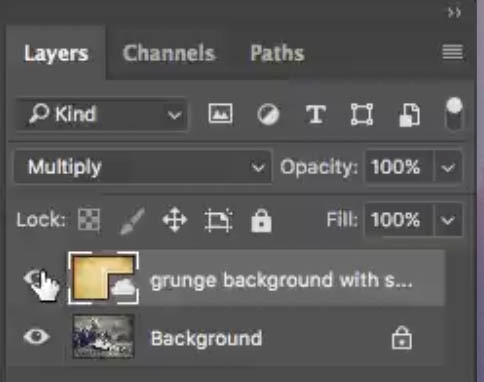Image resolution: width=484 pixels, height=382 pixels.
Task: Filter for pixel layers
Action: point(220,114)
